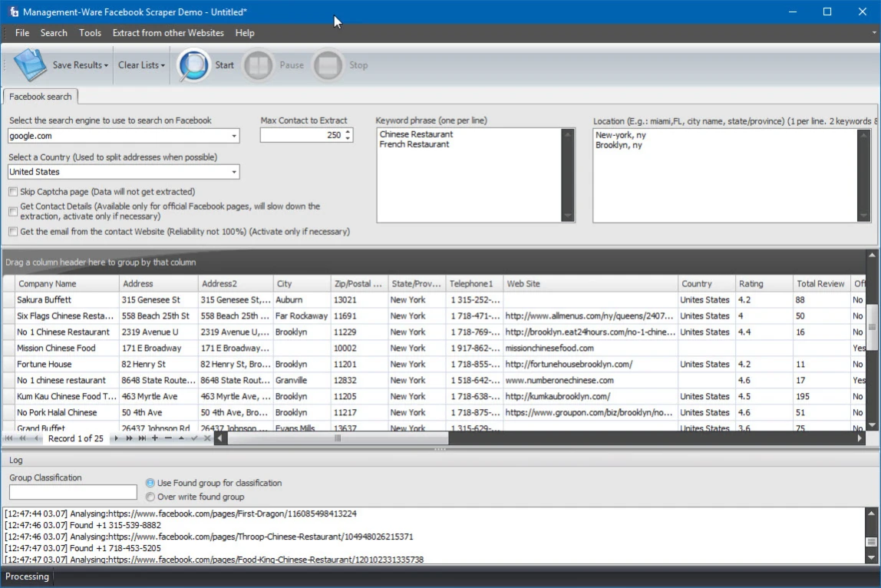
Task: Cancel record edit with X icon
Action: click(x=207, y=438)
